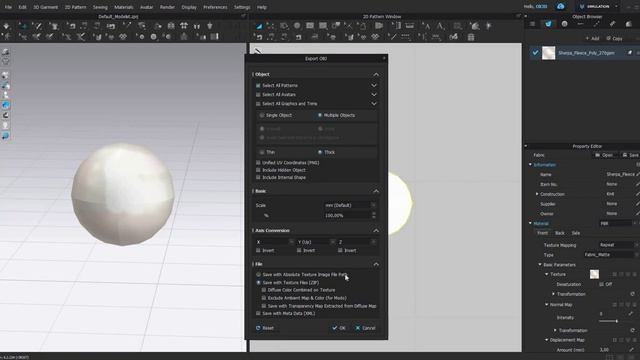Screen dimensions: 640x360
Task: Toggle Select All Patterns checkbox
Action: 258,86
